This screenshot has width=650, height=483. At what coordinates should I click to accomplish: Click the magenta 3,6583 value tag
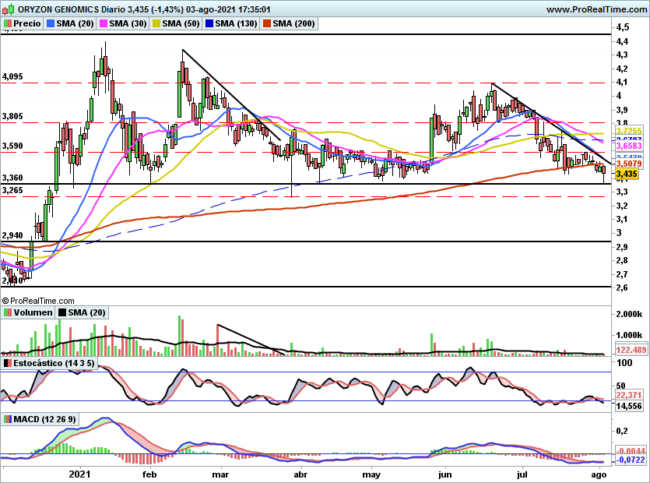629,146
